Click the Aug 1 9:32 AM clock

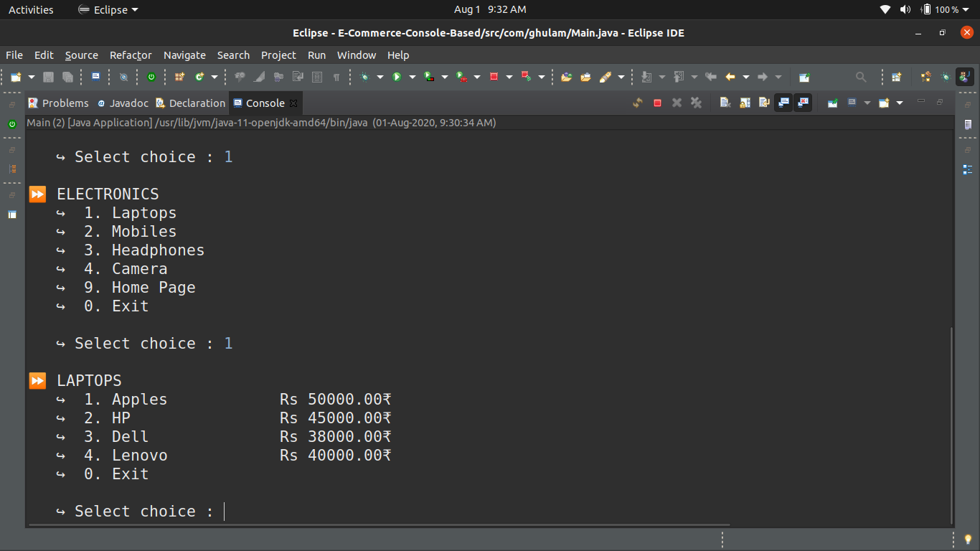pos(490,9)
